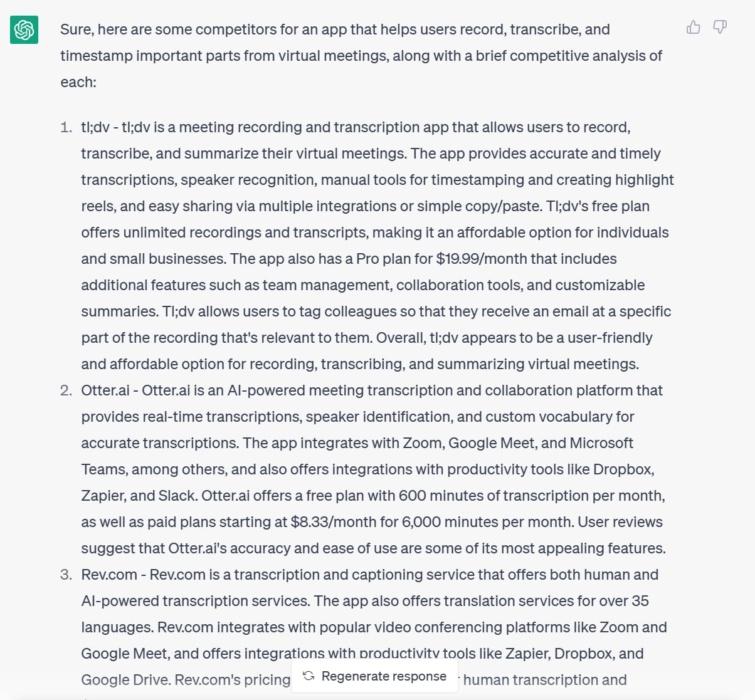Click the list number 2 marker
755x700 pixels.
click(x=66, y=390)
